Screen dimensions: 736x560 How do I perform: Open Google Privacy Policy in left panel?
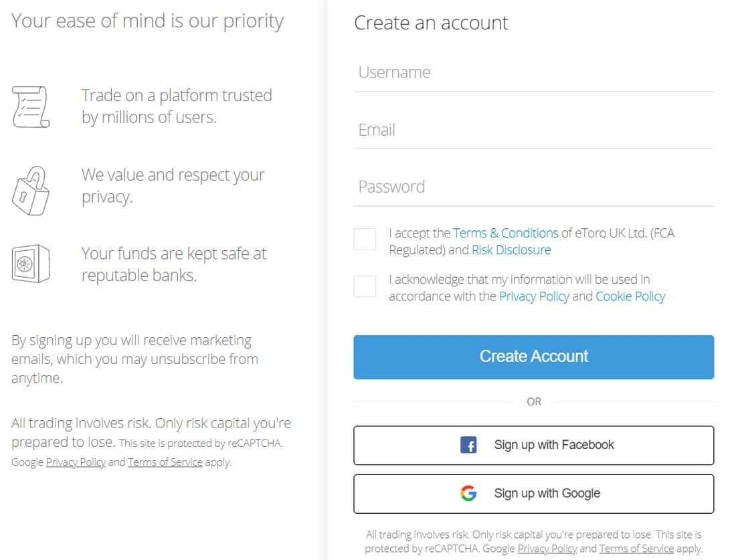(76, 462)
